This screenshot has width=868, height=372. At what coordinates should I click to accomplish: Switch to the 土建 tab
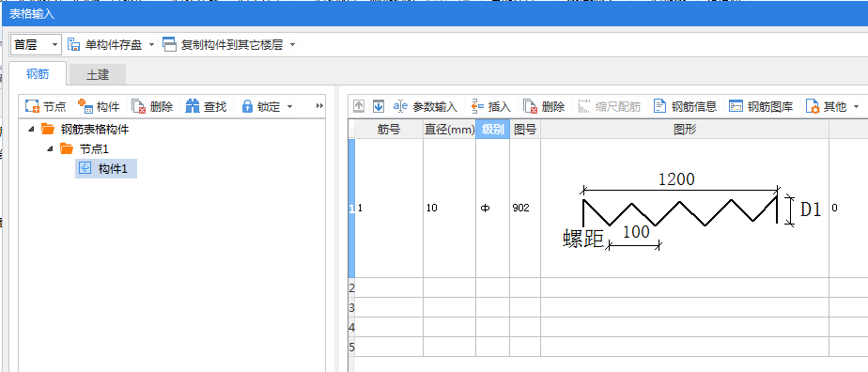(x=98, y=75)
